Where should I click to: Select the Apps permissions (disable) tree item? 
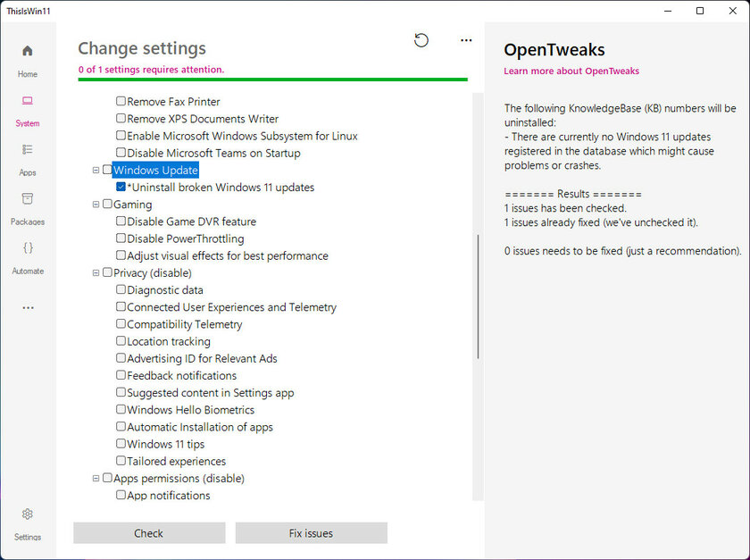point(179,478)
